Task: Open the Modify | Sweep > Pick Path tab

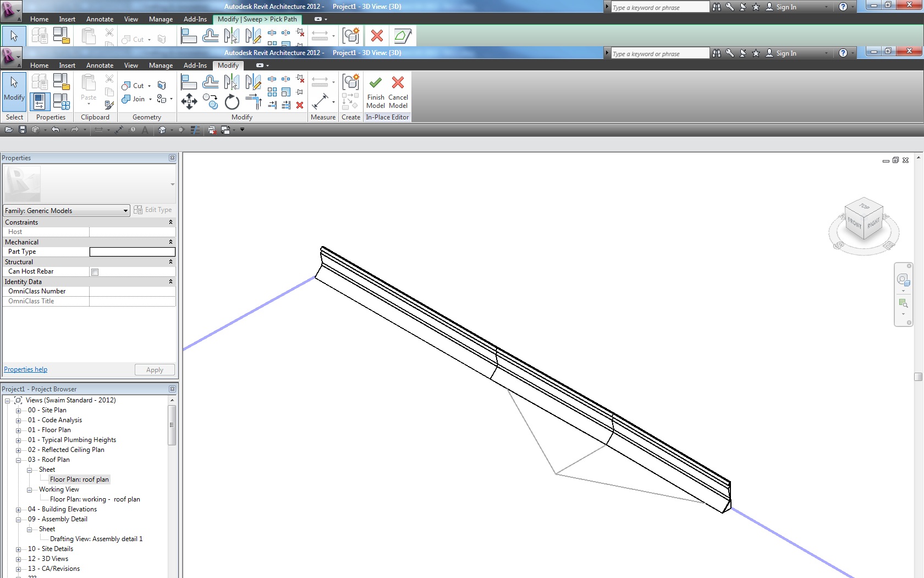Action: click(x=257, y=19)
